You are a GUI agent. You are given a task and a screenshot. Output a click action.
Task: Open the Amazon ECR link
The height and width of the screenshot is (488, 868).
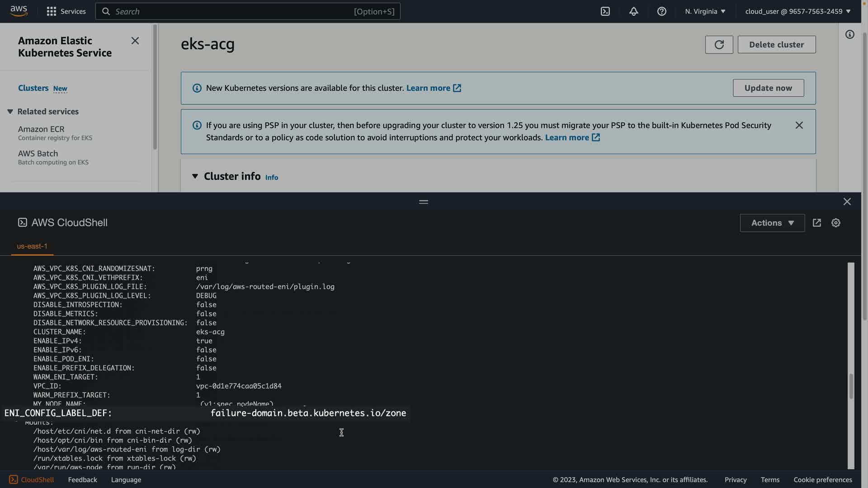point(41,129)
